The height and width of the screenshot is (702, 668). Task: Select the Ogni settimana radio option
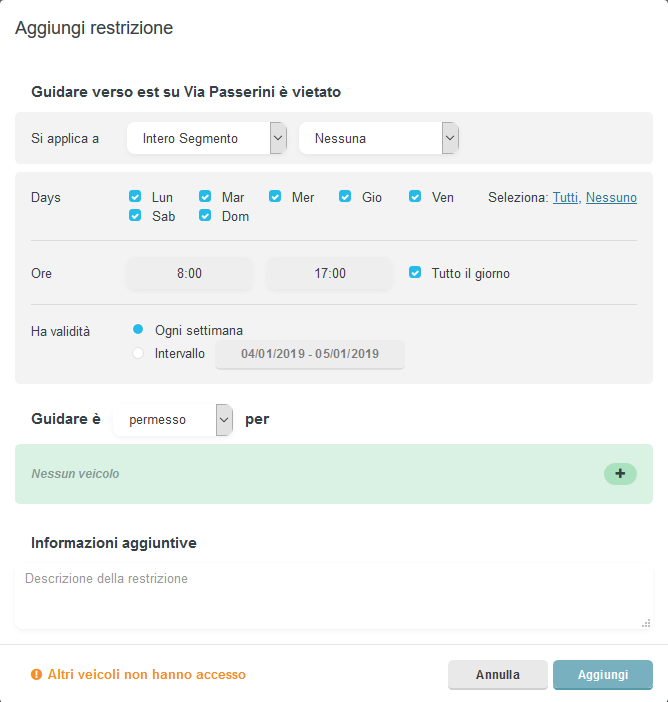[x=138, y=330]
